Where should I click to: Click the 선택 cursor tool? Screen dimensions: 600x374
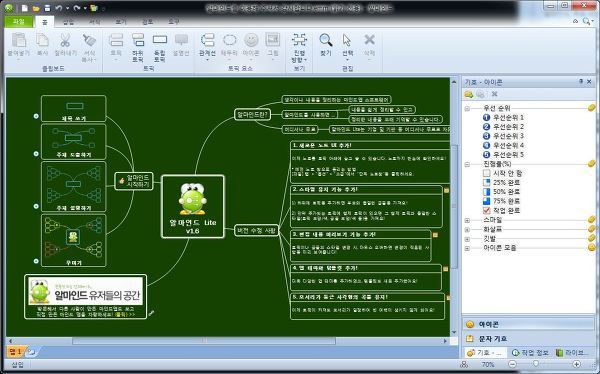click(x=347, y=40)
